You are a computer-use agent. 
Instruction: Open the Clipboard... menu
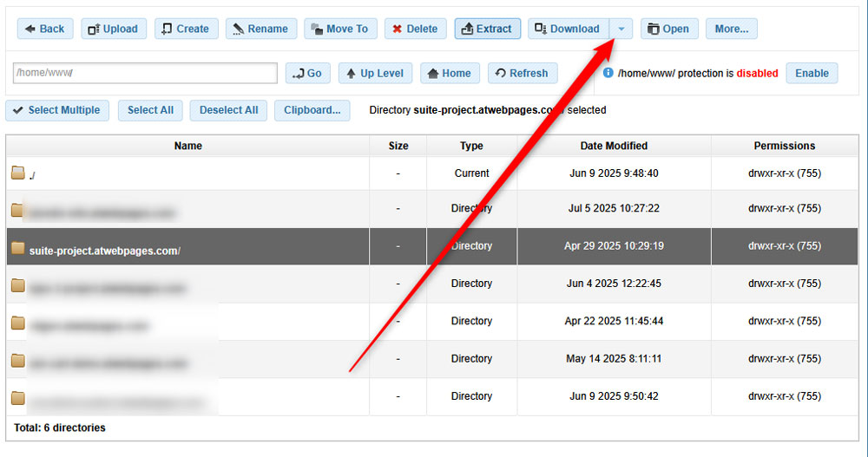point(312,110)
